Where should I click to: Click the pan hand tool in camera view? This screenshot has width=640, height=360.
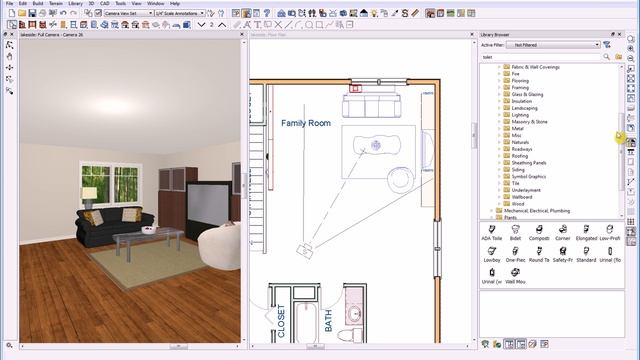coord(10,56)
